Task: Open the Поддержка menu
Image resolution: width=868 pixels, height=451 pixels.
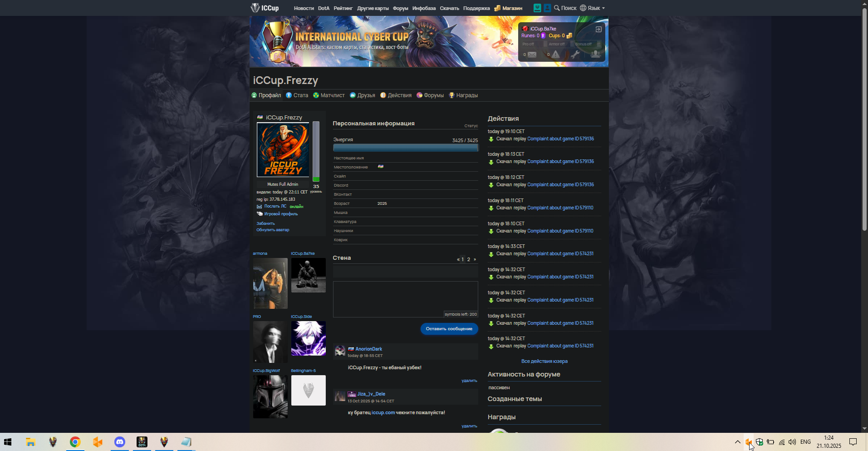Action: point(476,8)
